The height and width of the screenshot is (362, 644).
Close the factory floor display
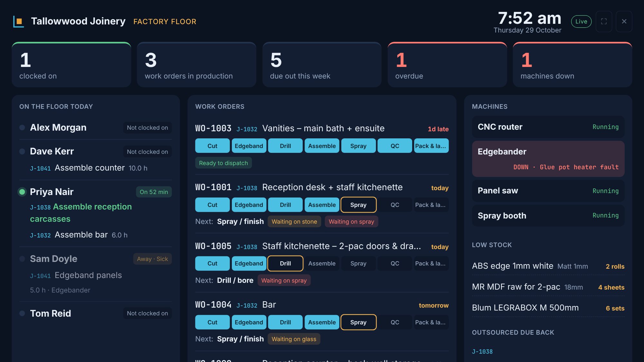[x=624, y=22]
